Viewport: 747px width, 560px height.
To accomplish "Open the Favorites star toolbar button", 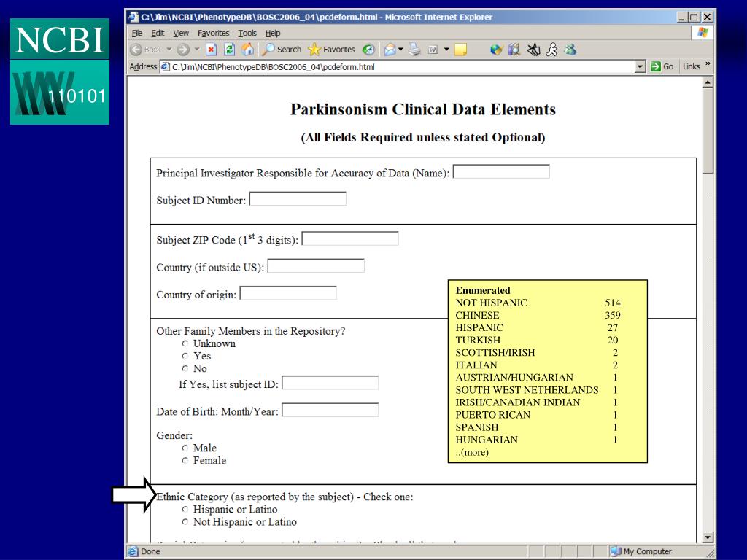I will [x=332, y=50].
